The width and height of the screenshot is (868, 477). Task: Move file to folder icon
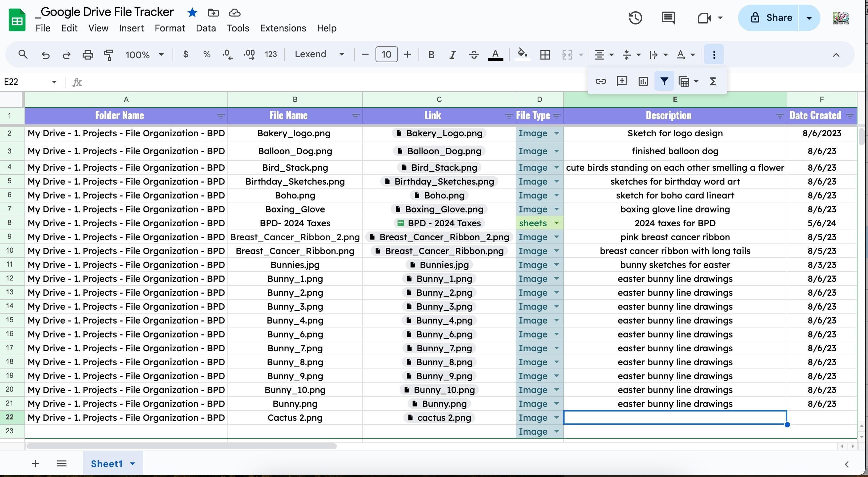(213, 13)
